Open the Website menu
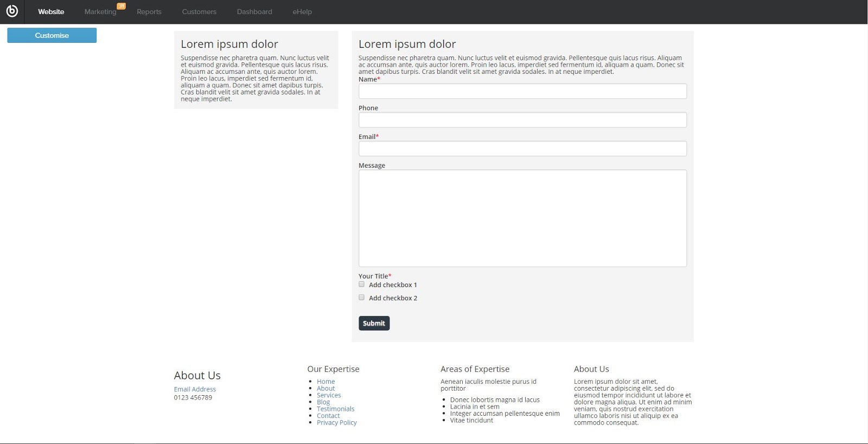 (51, 11)
